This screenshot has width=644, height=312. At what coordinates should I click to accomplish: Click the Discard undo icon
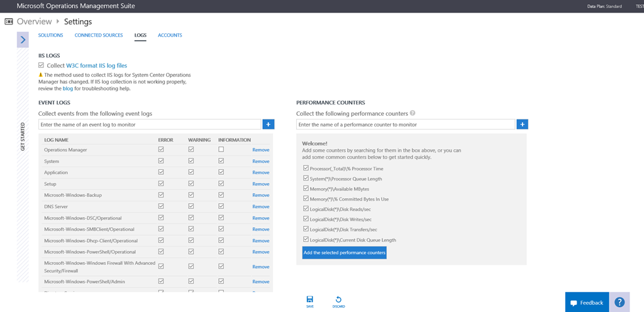[338, 299]
